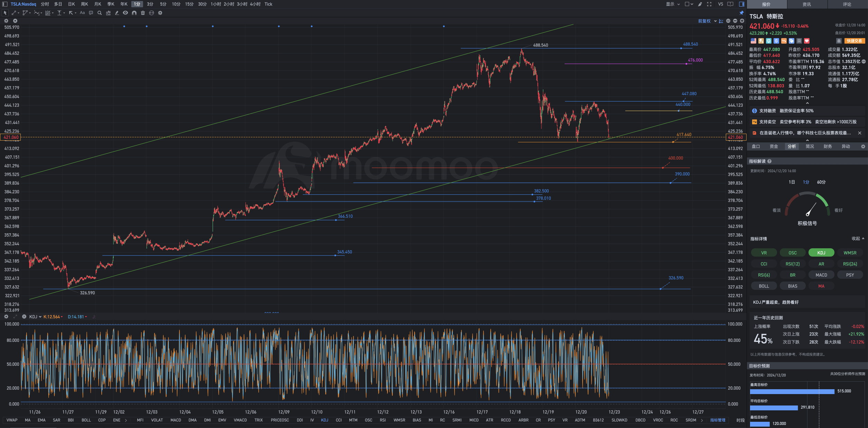The height and width of the screenshot is (428, 868).
Task: Toggle the left sidebar panel
Action: (5, 4)
